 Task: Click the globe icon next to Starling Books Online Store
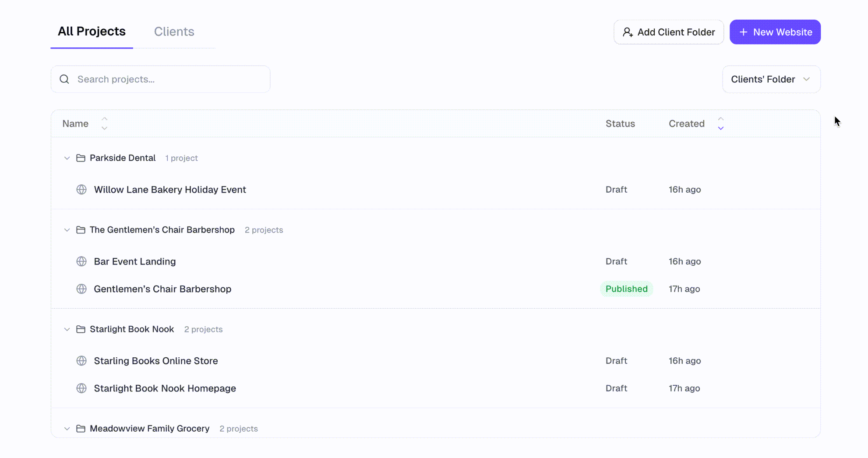pos(81,361)
